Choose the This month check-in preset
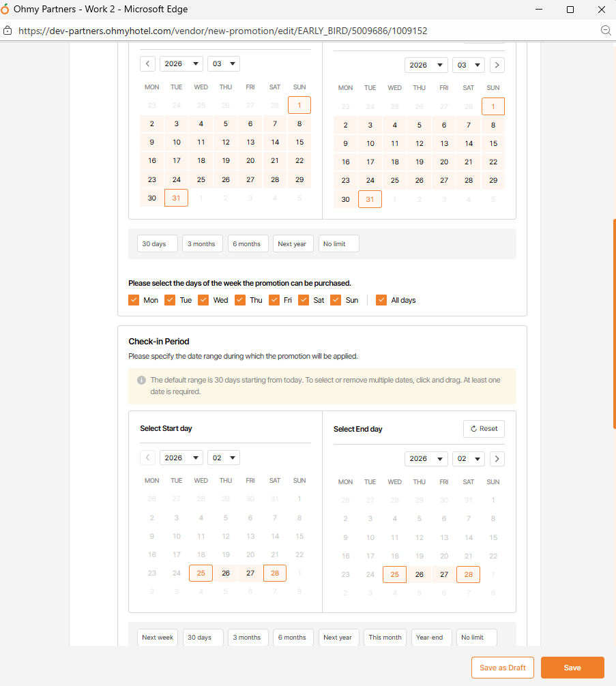Image resolution: width=616 pixels, height=686 pixels. coord(385,638)
